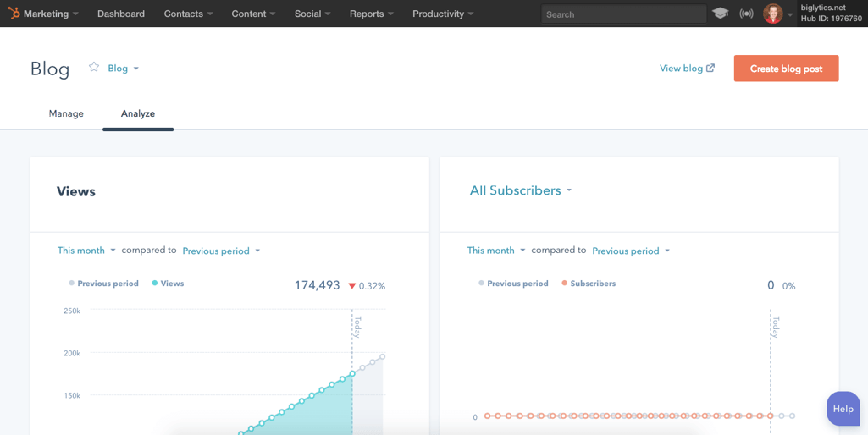Open Views Previous period comparison dropdown

221,251
